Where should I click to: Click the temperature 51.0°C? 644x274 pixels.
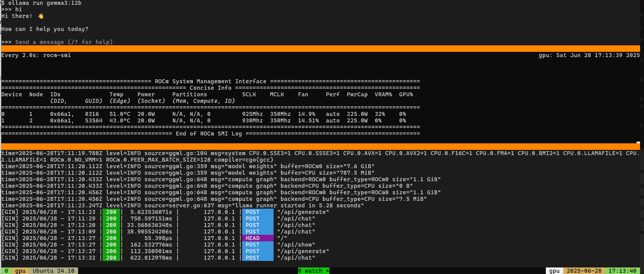coord(120,114)
